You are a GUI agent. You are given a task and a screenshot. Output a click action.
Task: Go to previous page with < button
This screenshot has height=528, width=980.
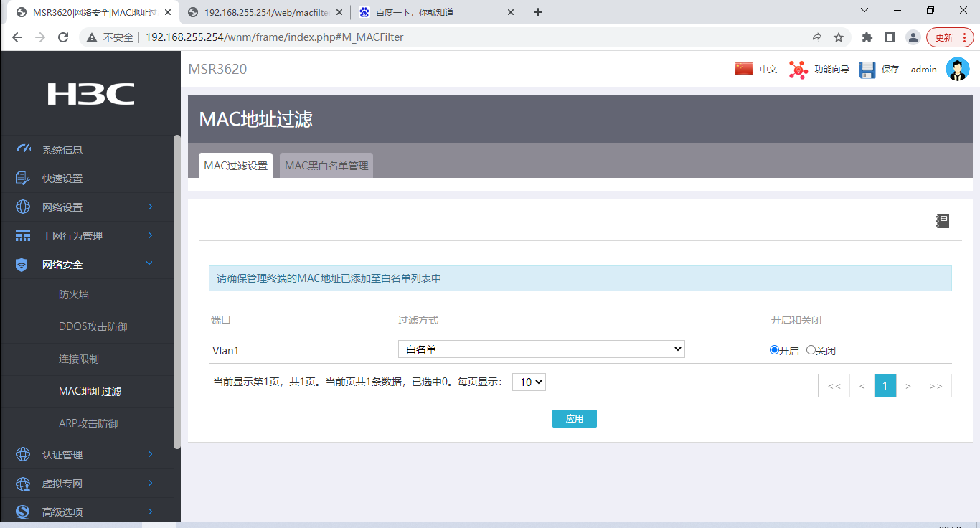pos(862,386)
